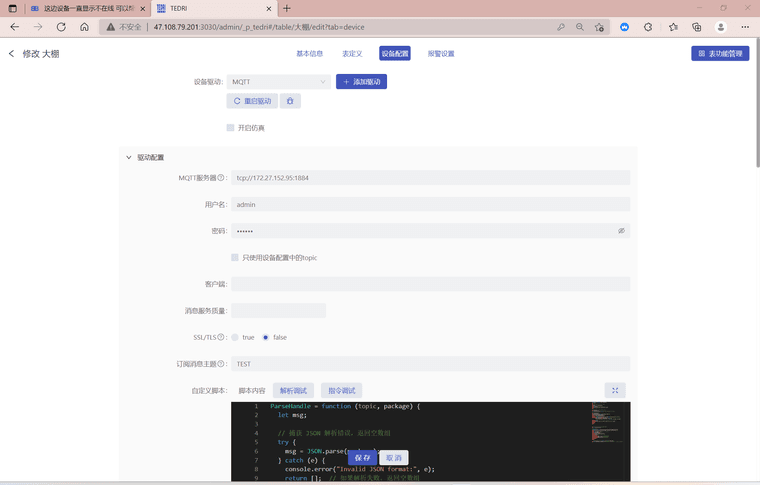This screenshot has height=485, width=760.
Task: Switch to the 报警设置 tab
Action: [441, 54]
